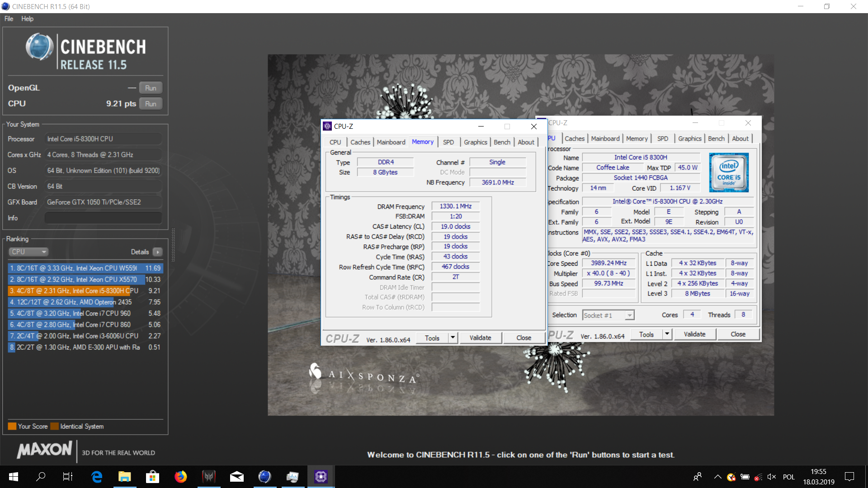This screenshot has height=488, width=868.
Task: Select ranking entry Xeon CPU X5570
Action: click(x=85, y=279)
